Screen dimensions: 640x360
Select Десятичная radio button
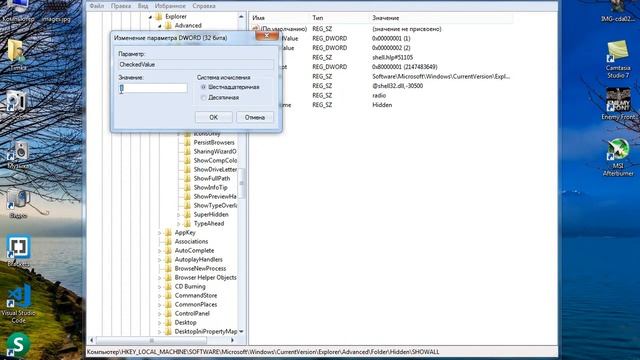point(204,98)
